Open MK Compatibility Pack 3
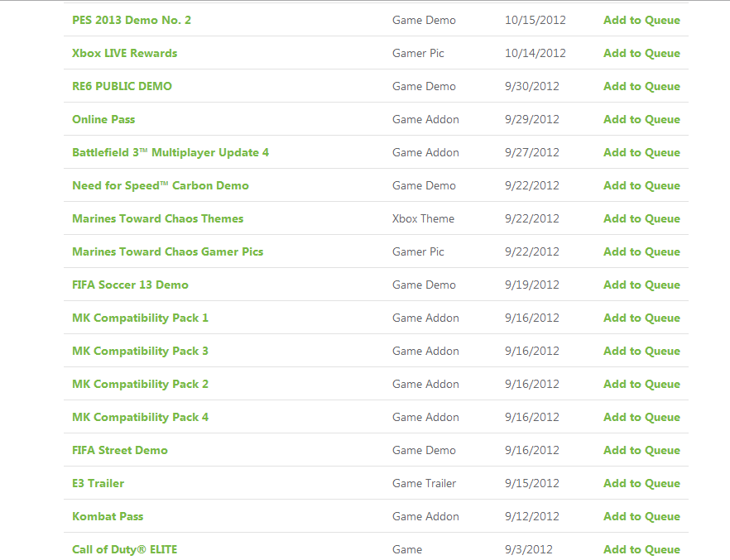 point(140,351)
